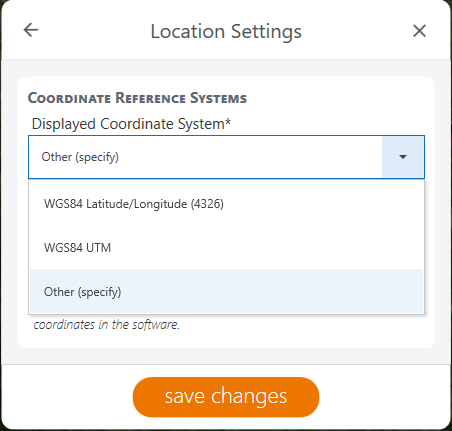Screen dimensions: 452x431
Task: Click the Coordinate Reference Systems heading
Action: (137, 98)
